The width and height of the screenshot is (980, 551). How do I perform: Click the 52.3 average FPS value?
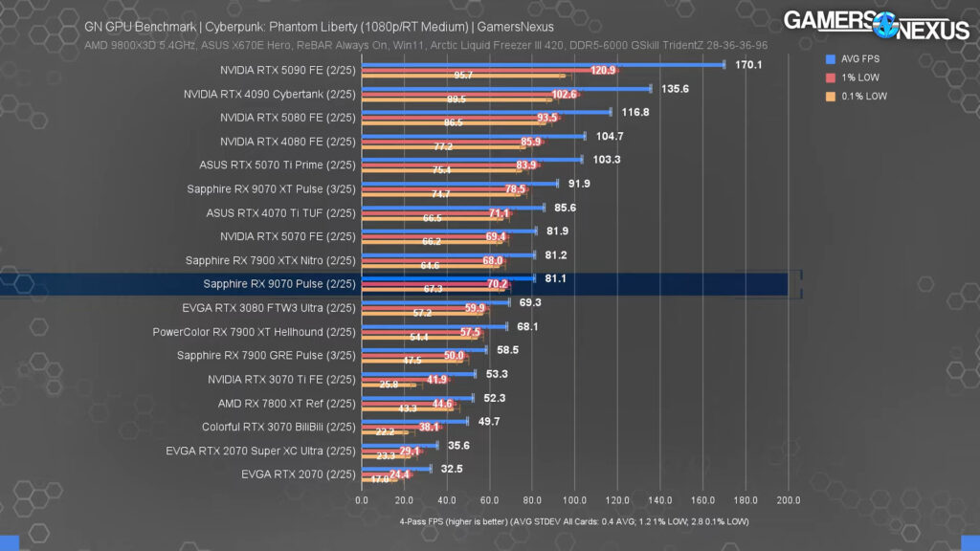(495, 398)
